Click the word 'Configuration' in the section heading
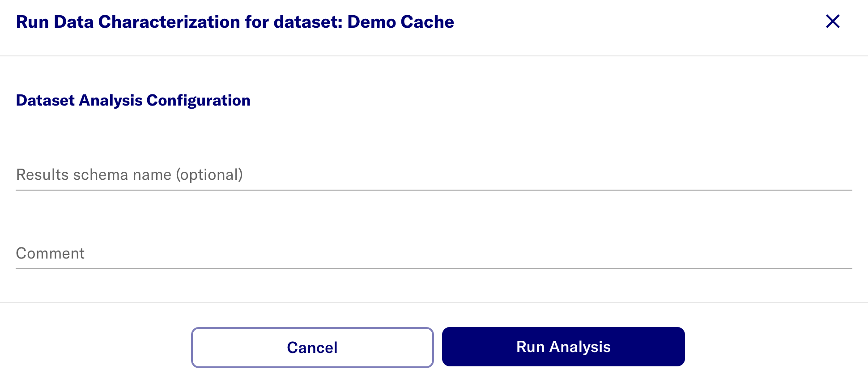868x382 pixels. 198,101
